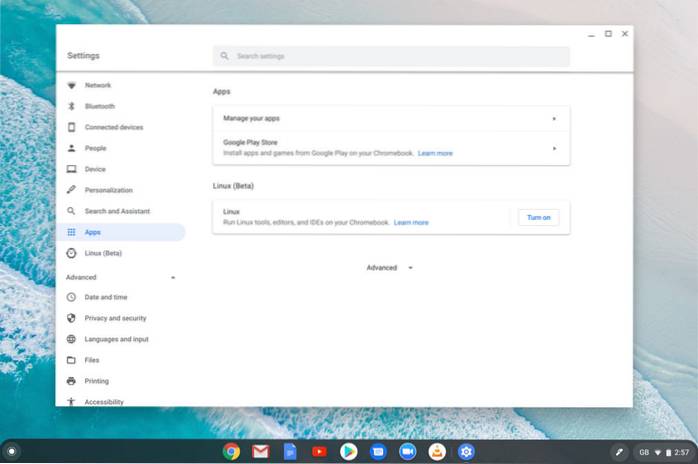Open Gmail from the shelf

tap(260, 452)
